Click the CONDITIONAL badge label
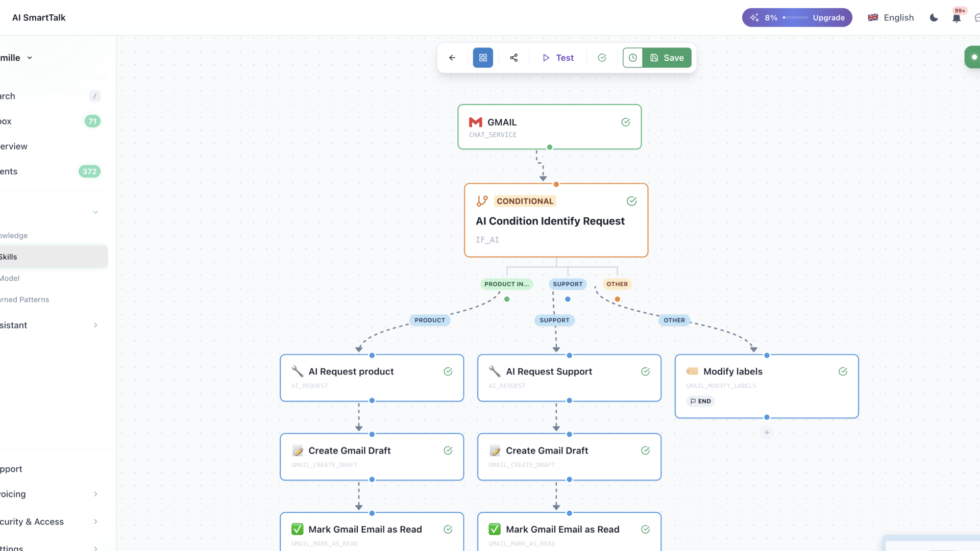 [525, 201]
